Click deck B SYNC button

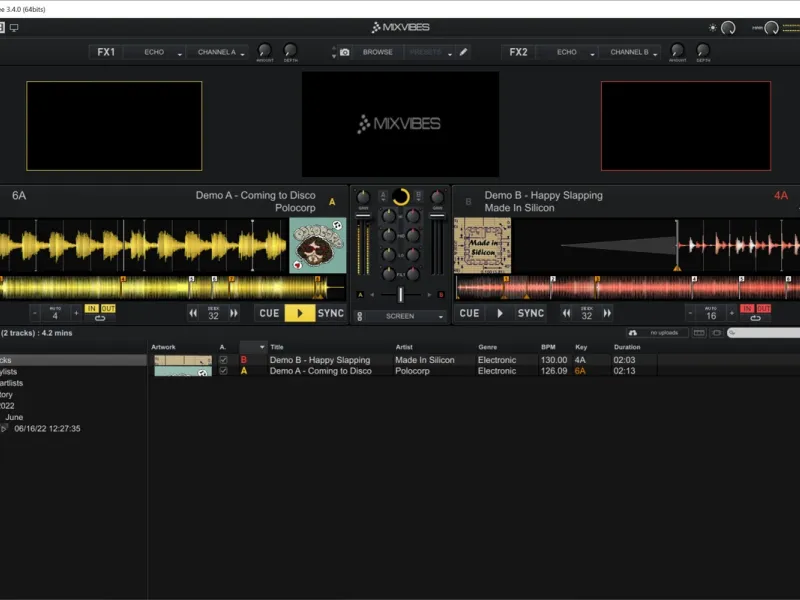click(531, 313)
